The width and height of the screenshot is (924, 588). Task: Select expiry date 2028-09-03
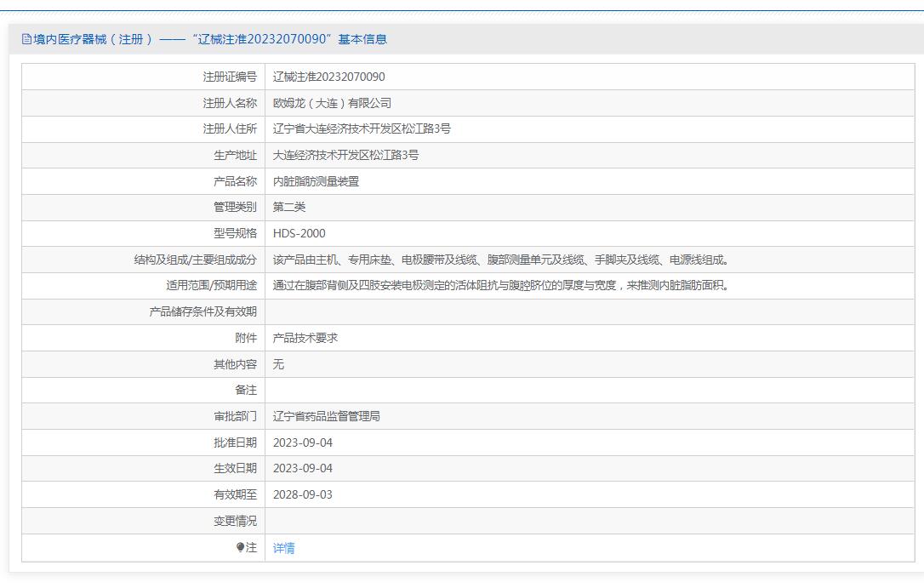pyautogui.click(x=302, y=495)
